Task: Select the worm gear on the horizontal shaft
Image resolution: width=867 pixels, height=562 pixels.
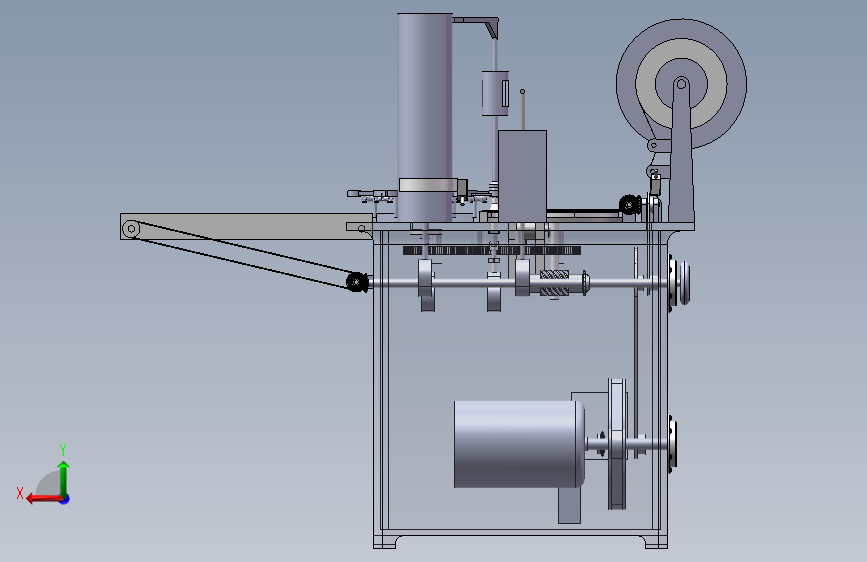Action: 554,283
